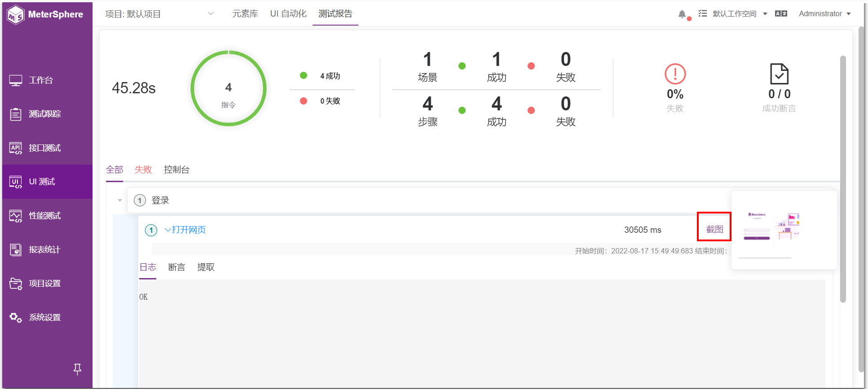
Task: Click the MeterSphere logo icon
Action: pos(16,14)
